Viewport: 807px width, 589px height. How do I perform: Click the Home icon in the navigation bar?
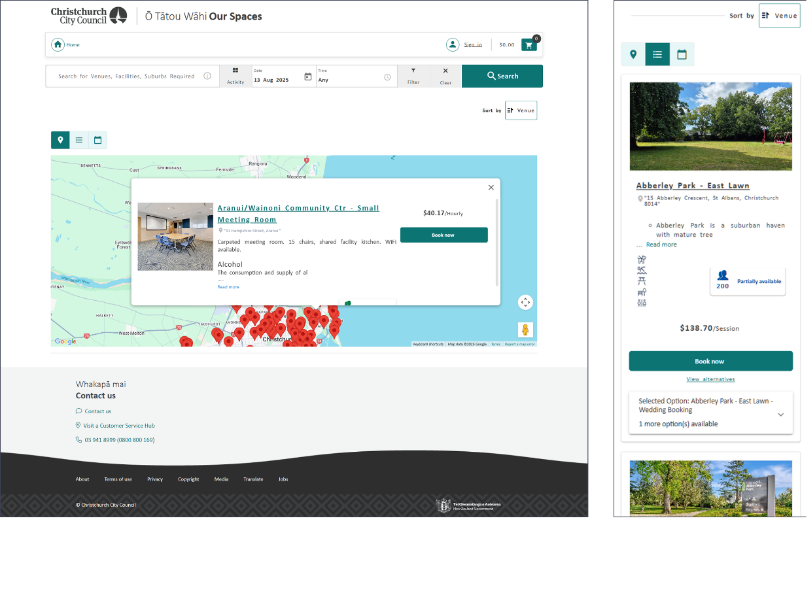click(x=58, y=44)
